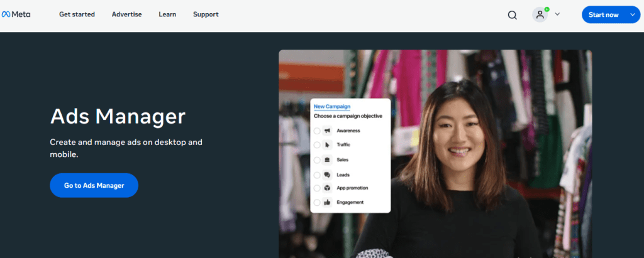Click the Meta logo
Viewport: 644px width, 258px height.
(x=16, y=14)
